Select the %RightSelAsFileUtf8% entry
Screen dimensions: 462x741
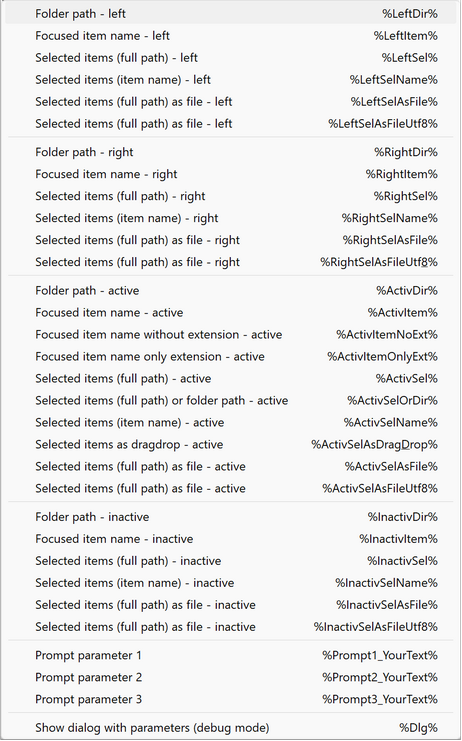[231, 262]
